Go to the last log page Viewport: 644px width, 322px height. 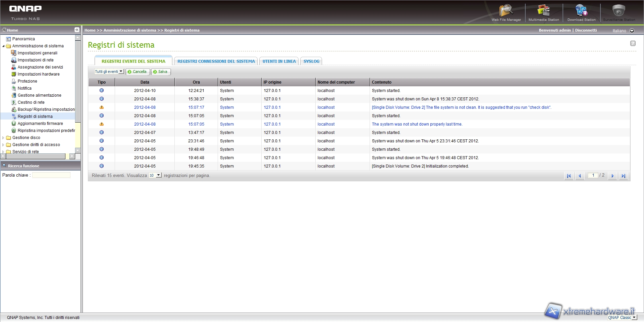click(623, 176)
